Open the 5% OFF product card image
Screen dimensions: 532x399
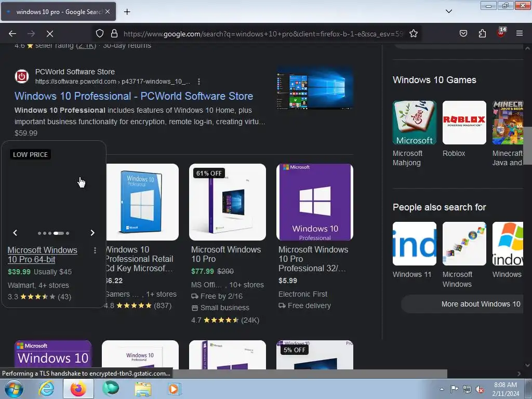tap(315, 355)
